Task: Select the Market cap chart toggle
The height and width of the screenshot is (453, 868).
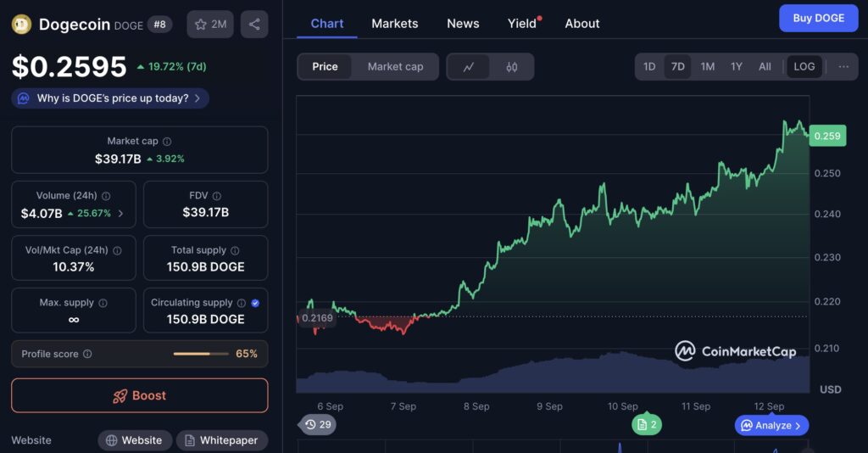Action: pos(395,67)
